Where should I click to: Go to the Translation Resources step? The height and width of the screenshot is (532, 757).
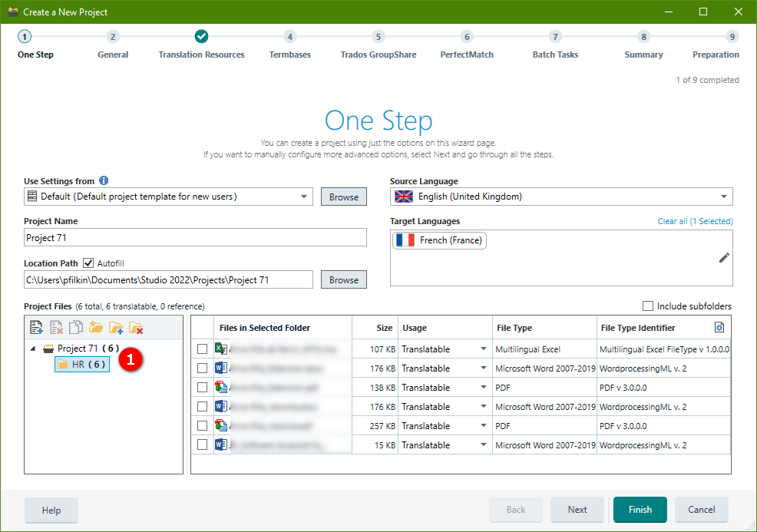(201, 55)
